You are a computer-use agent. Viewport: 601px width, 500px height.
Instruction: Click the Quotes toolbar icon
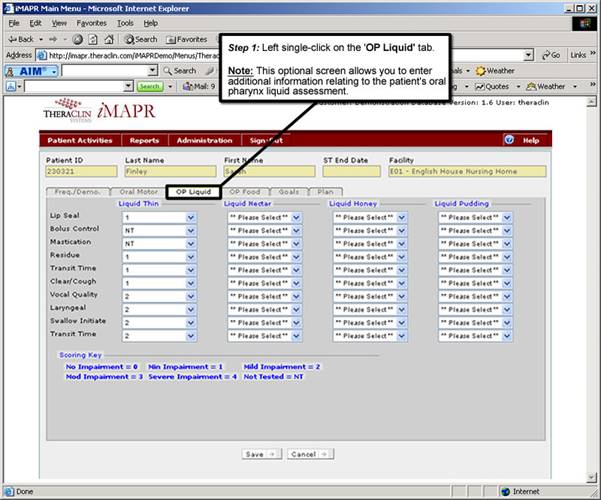480,87
